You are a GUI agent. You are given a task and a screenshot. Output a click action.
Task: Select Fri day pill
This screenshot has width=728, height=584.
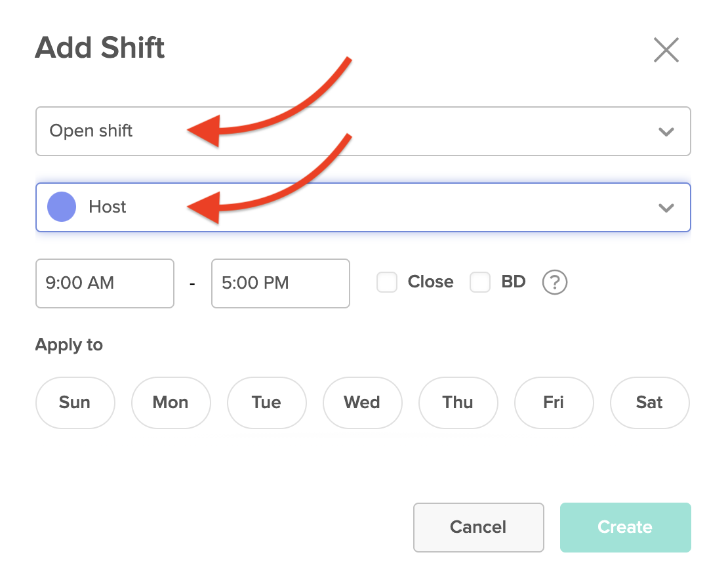(554, 403)
